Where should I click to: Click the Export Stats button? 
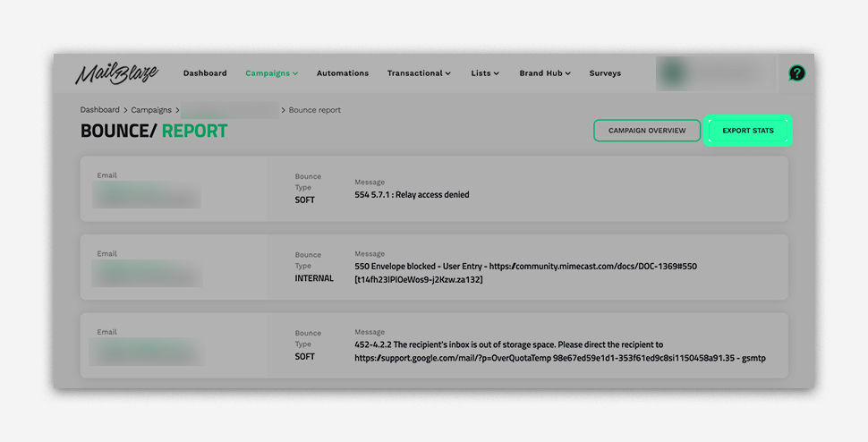click(x=748, y=131)
